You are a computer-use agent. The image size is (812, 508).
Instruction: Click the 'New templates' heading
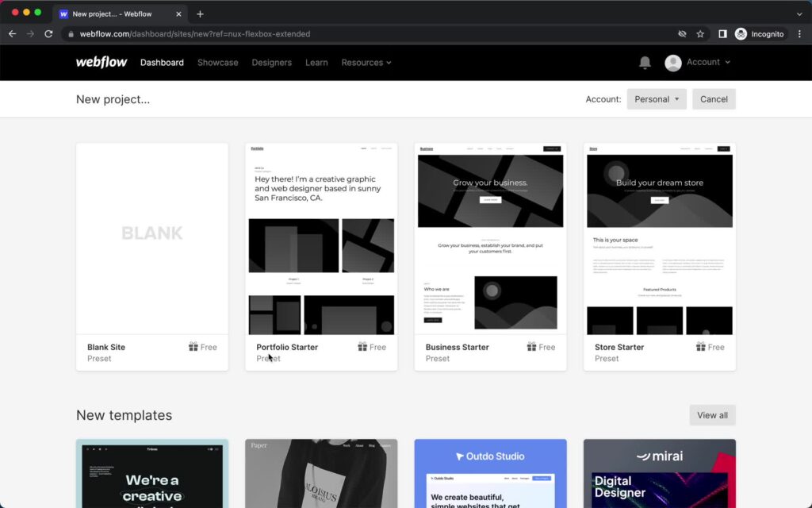click(124, 415)
